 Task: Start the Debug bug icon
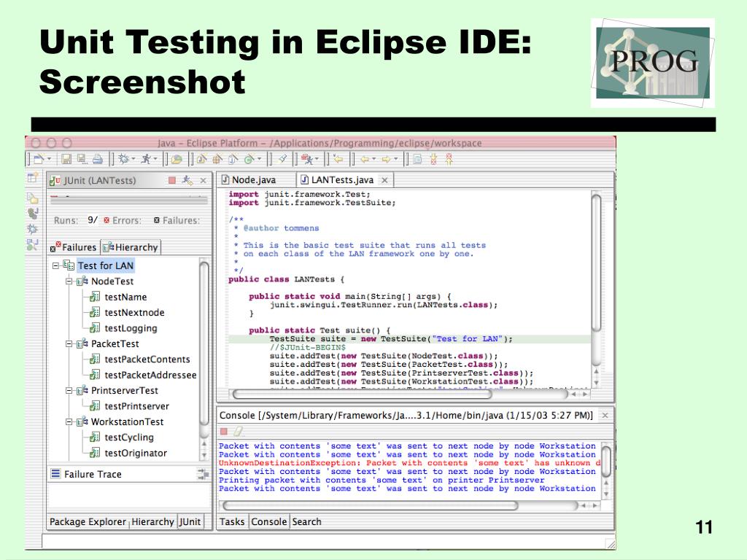123,159
